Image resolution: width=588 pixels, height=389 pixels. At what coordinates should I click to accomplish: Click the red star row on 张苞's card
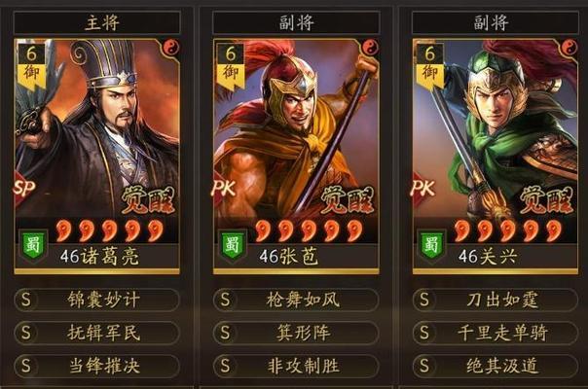tap(309, 230)
